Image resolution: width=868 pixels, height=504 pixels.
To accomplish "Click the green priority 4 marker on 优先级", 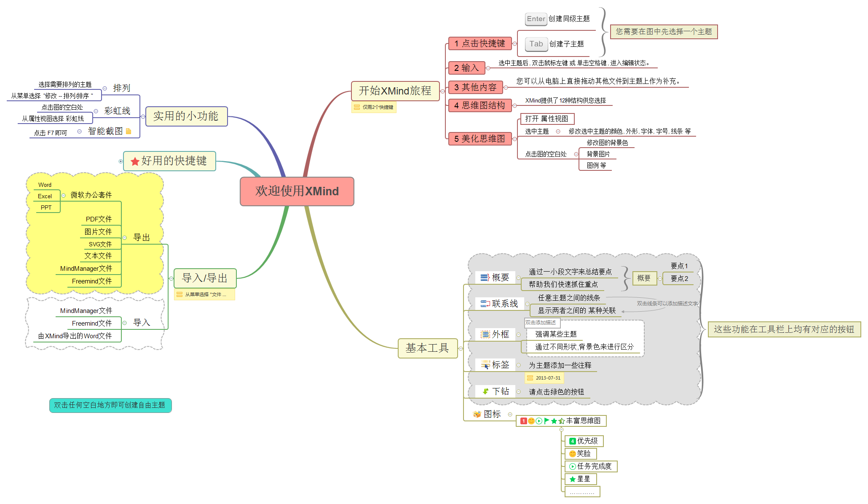I will tap(572, 441).
